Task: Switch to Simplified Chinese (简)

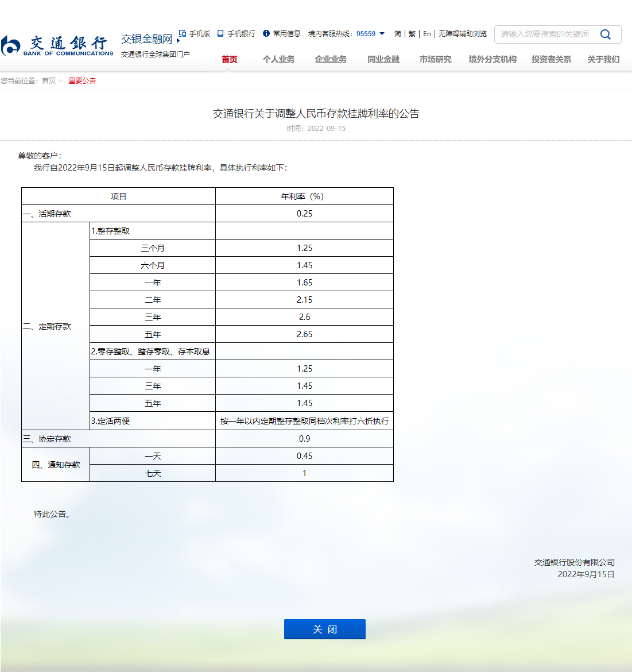Action: [x=398, y=34]
